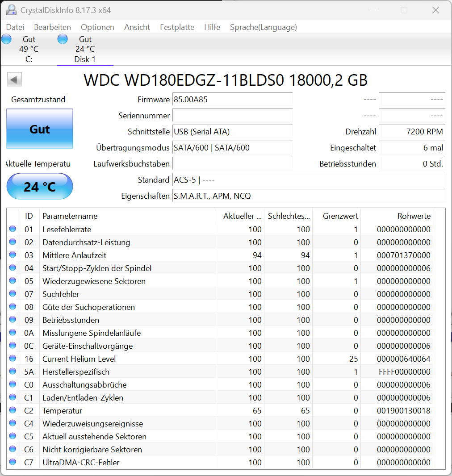Click the empty Seriennummer field
The width and height of the screenshot is (452, 476).
tap(232, 116)
